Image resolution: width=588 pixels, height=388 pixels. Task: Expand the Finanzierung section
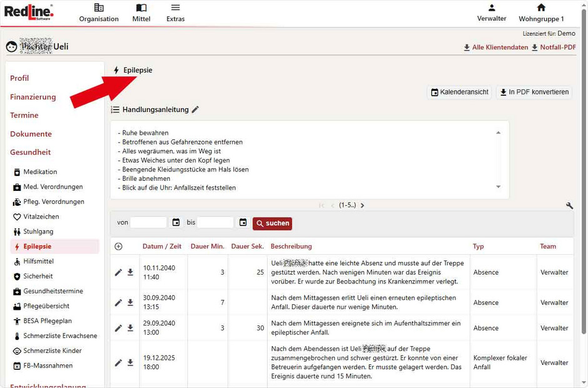pos(33,97)
